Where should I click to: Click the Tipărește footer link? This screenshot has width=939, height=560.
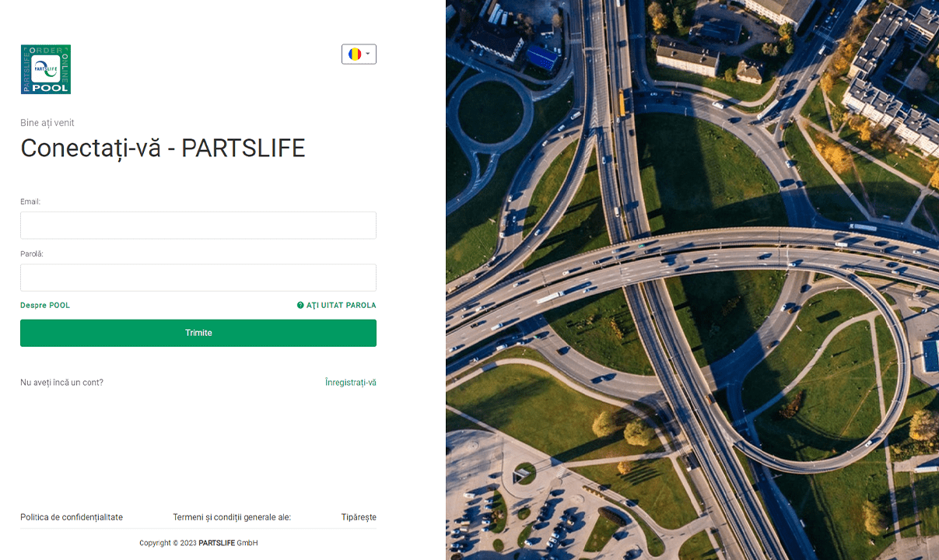[x=359, y=517]
